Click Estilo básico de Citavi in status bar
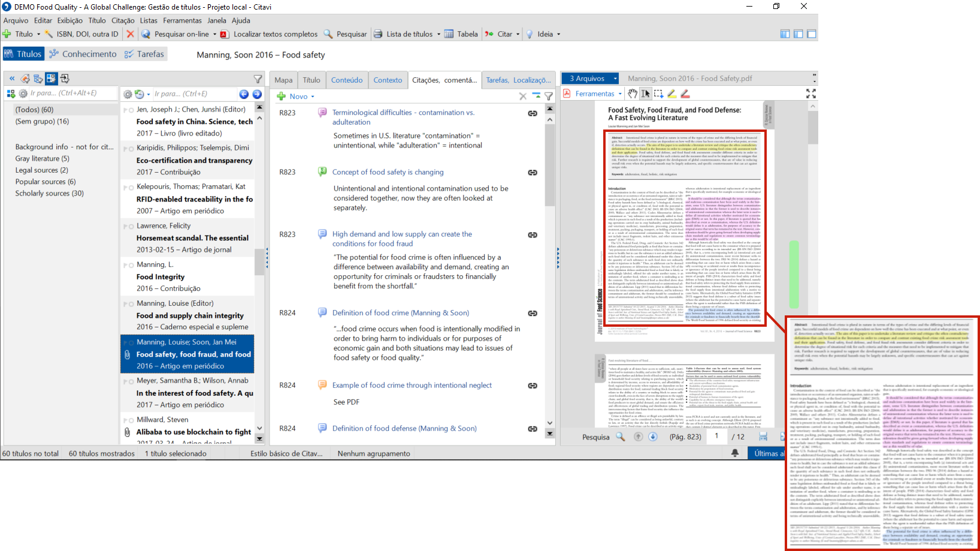The image size is (980, 551). point(286,453)
